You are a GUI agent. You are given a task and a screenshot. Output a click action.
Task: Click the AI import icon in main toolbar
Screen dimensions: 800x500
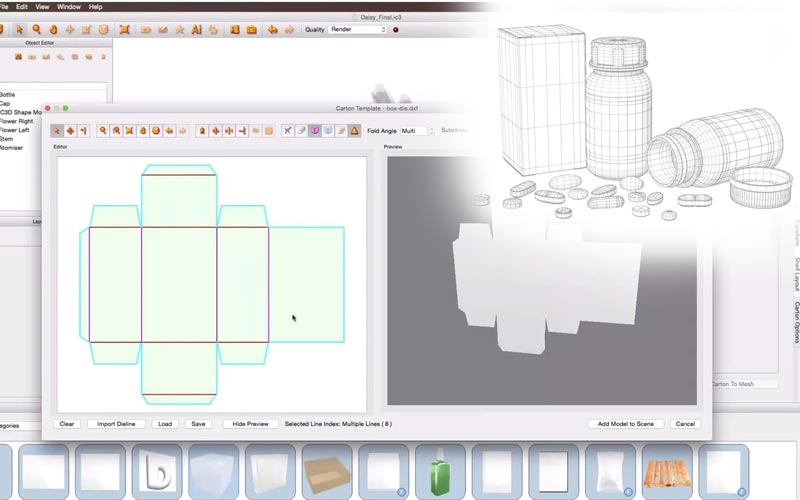(196, 30)
